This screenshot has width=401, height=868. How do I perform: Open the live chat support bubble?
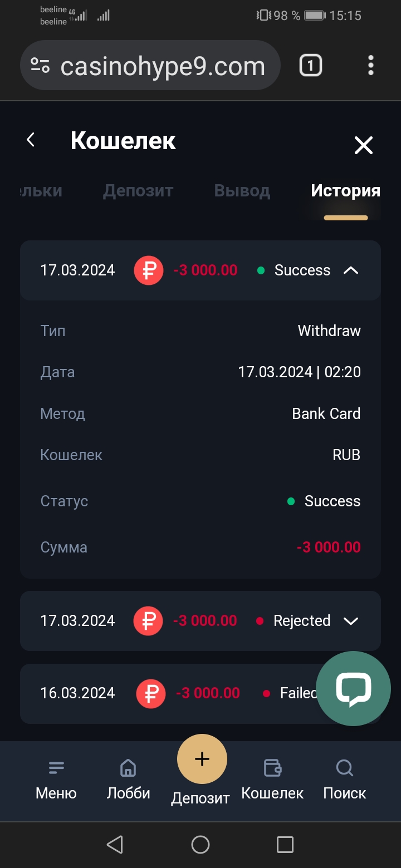point(353,688)
